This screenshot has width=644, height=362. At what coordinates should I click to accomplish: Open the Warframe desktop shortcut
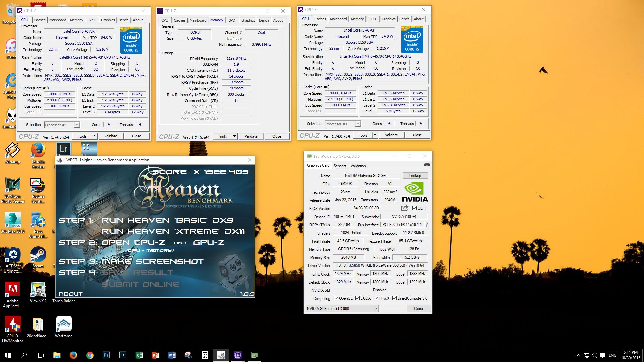pos(64,324)
